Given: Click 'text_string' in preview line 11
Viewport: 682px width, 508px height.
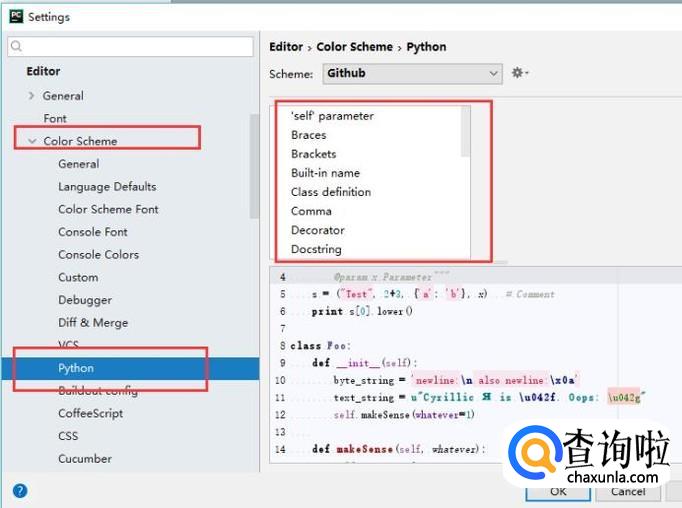Looking at the screenshot, I should pyautogui.click(x=364, y=398).
